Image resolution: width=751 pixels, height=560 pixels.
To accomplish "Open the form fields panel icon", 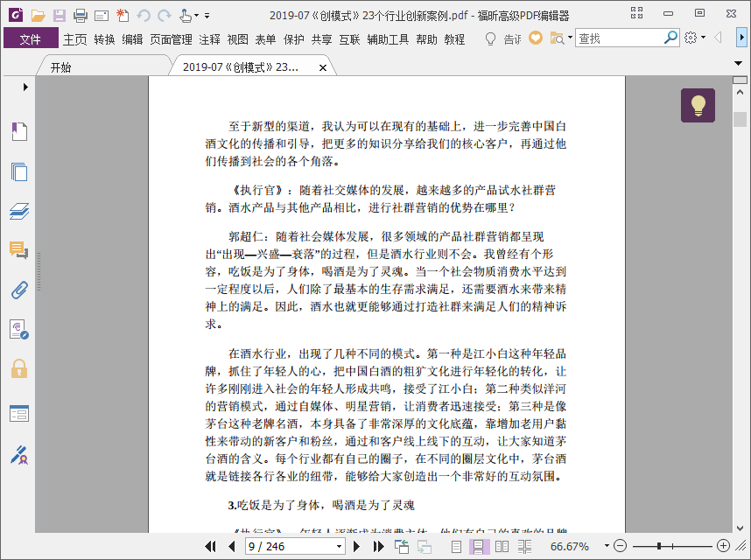I will [x=19, y=413].
